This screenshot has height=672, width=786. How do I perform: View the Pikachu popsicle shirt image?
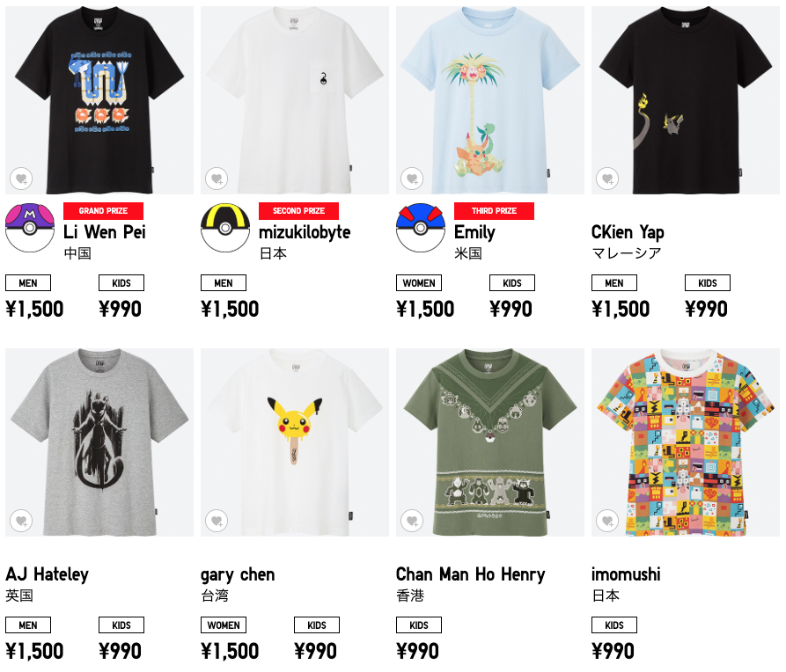(x=295, y=442)
